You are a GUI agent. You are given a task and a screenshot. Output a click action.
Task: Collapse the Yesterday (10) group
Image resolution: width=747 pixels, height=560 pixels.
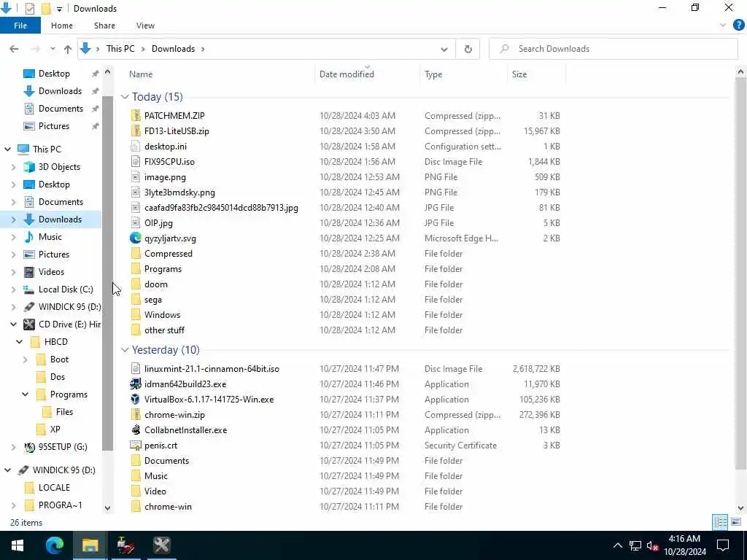tap(125, 350)
